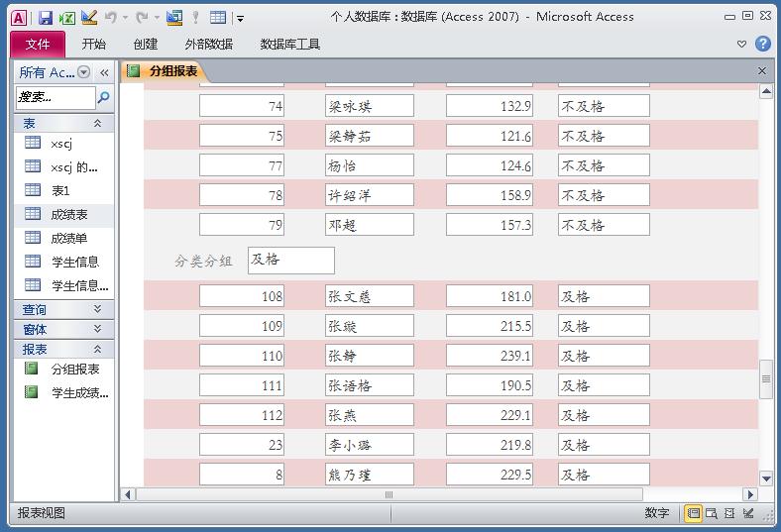Switch to the 开始 ribbon tab
Viewport: 781px width, 532px height.
(93, 45)
